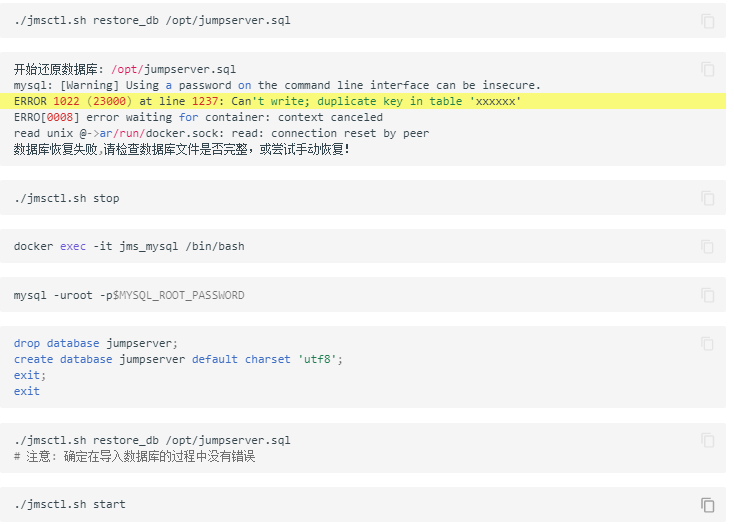The image size is (734, 525).
Task: Click the '数据库恢复失败' failure message line
Action: 181,149
